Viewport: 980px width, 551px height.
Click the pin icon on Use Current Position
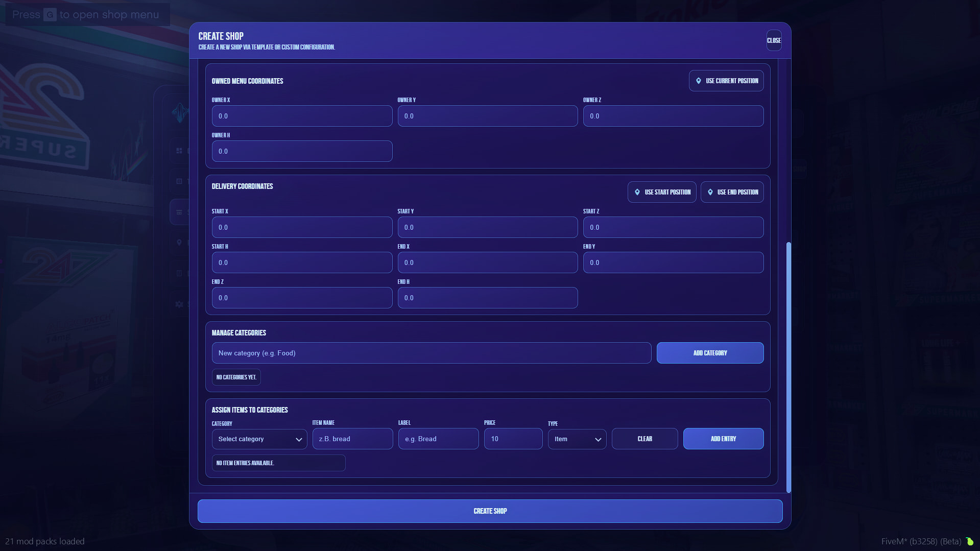point(698,81)
